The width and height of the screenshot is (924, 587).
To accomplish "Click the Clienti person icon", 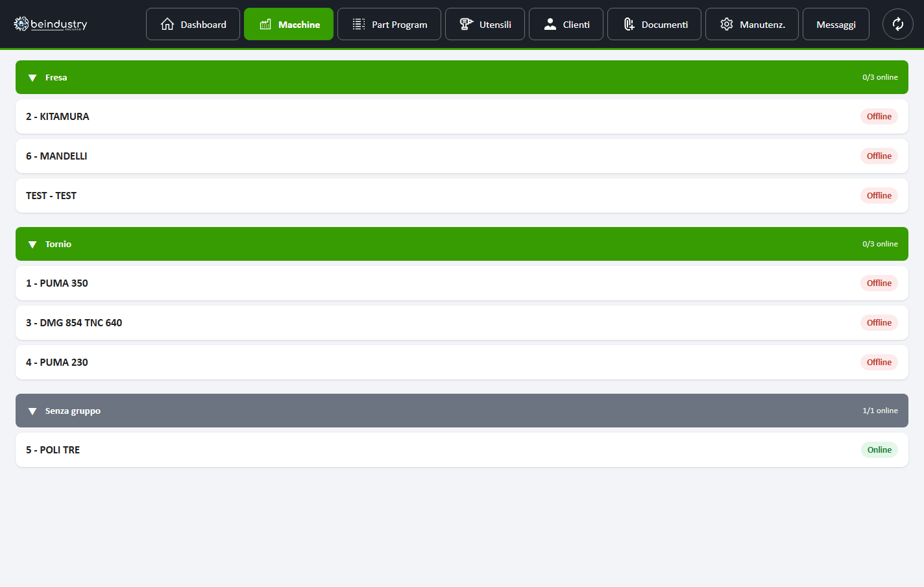I will pos(550,24).
